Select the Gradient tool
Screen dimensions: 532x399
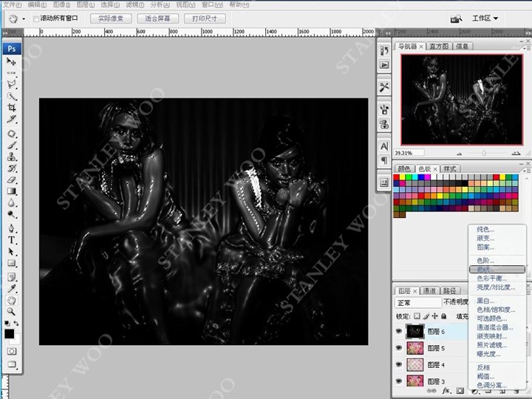12,191
